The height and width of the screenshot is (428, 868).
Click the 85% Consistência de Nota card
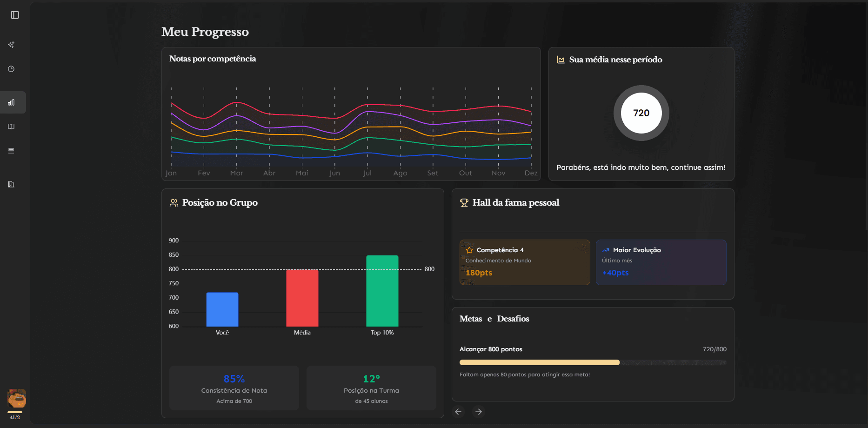[234, 388]
